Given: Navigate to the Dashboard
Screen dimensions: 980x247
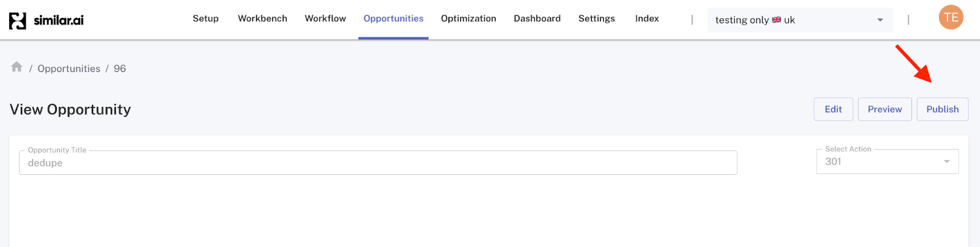Looking at the screenshot, I should [537, 18].
